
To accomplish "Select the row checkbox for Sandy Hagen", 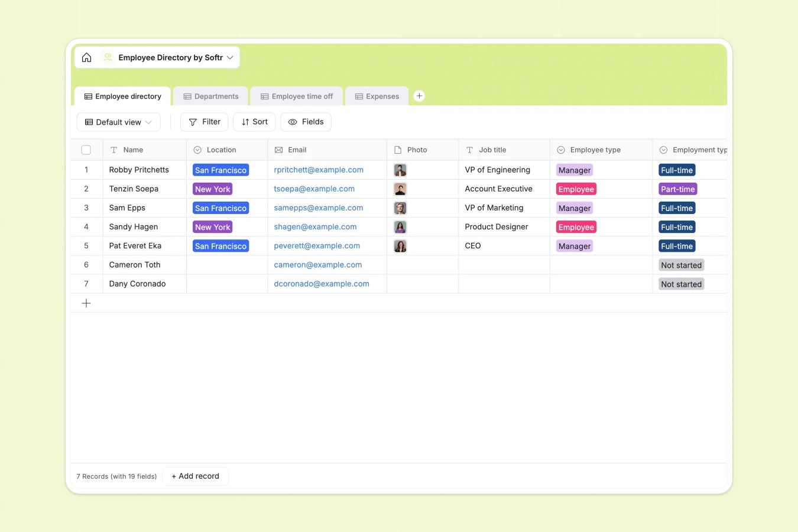I will tap(86, 226).
